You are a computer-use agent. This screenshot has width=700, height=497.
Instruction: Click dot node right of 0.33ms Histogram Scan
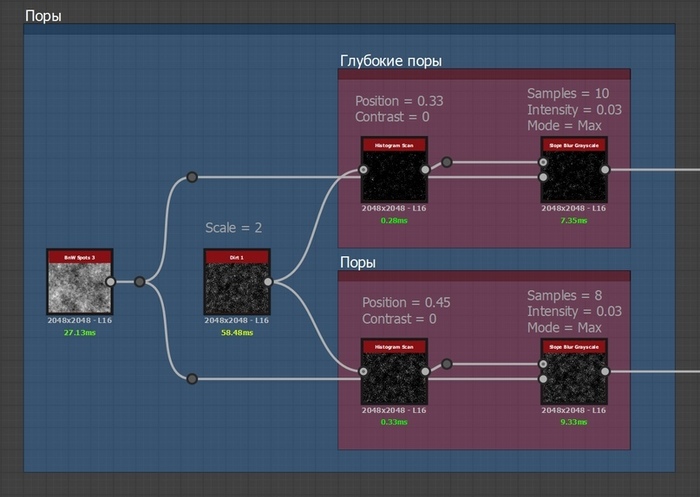click(x=446, y=364)
